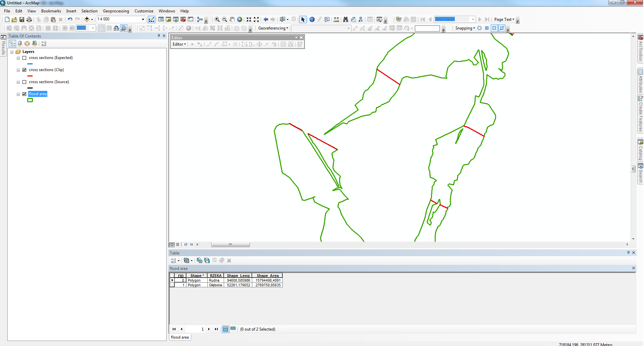
Task: Toggle Point Snapping circle button
Action: 479,28
